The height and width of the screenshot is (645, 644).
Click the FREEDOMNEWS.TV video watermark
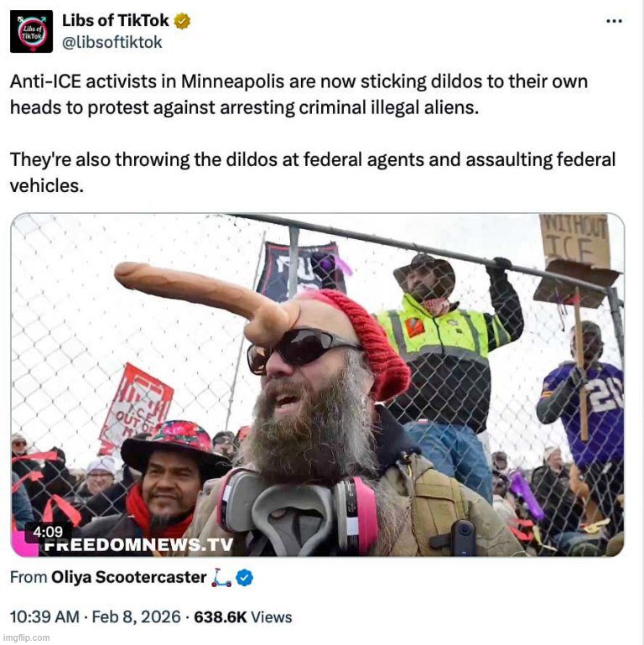pos(138,545)
